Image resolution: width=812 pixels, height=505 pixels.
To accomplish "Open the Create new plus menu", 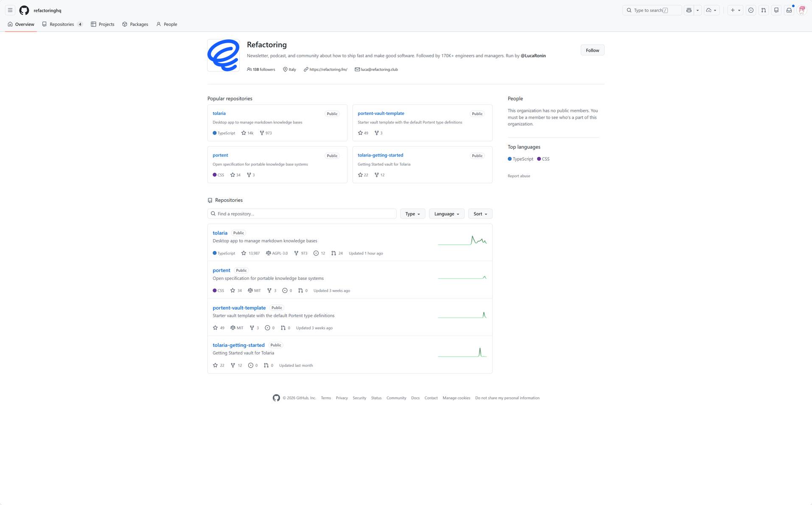I will pos(735,10).
